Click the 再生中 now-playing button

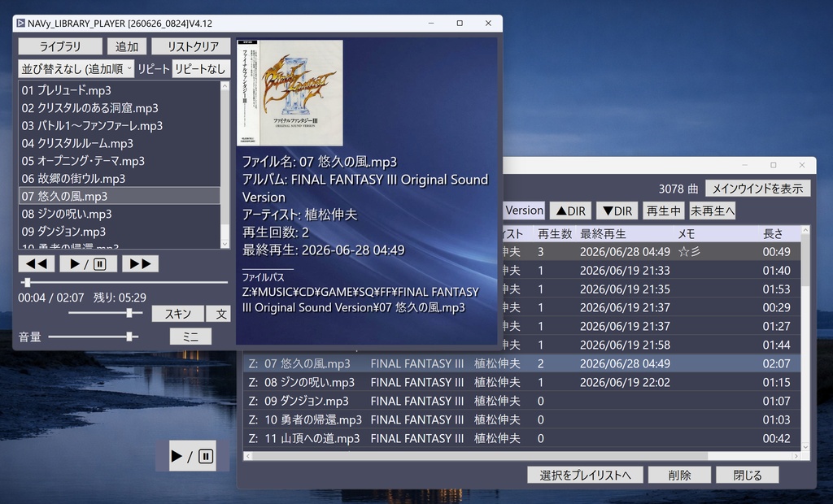[x=664, y=211]
